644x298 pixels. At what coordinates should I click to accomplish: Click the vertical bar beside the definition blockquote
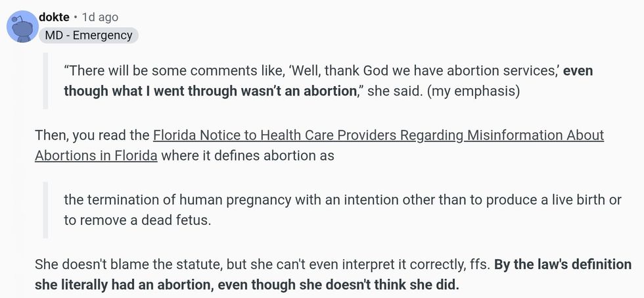[45, 210]
